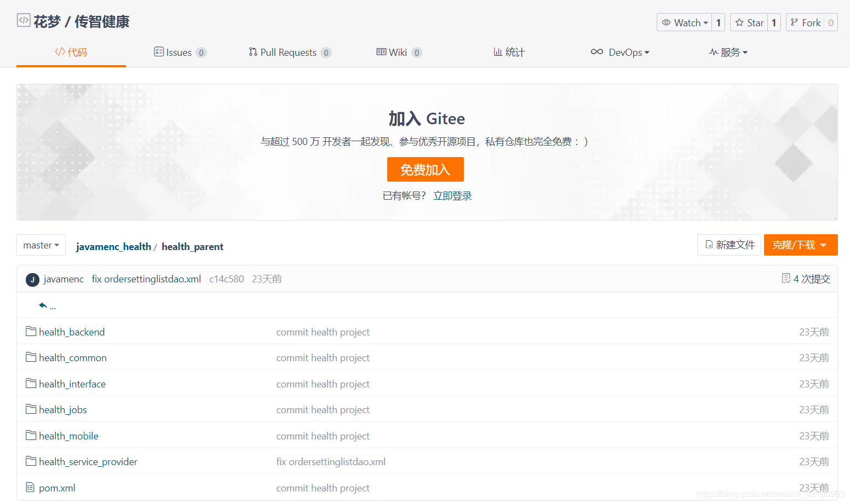Open the 统计 tab
This screenshot has height=504, width=850.
(509, 52)
